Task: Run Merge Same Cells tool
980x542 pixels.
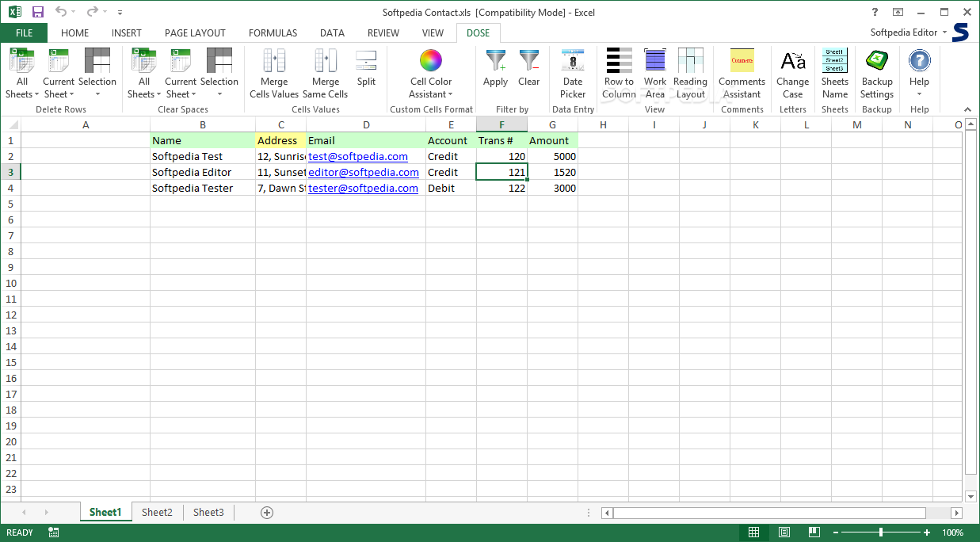Action: point(326,73)
